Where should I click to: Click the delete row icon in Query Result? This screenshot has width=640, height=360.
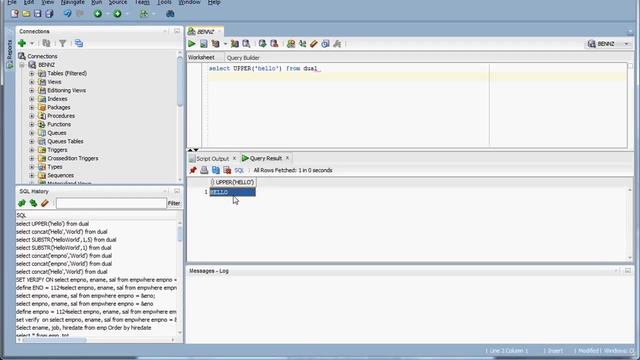point(227,170)
